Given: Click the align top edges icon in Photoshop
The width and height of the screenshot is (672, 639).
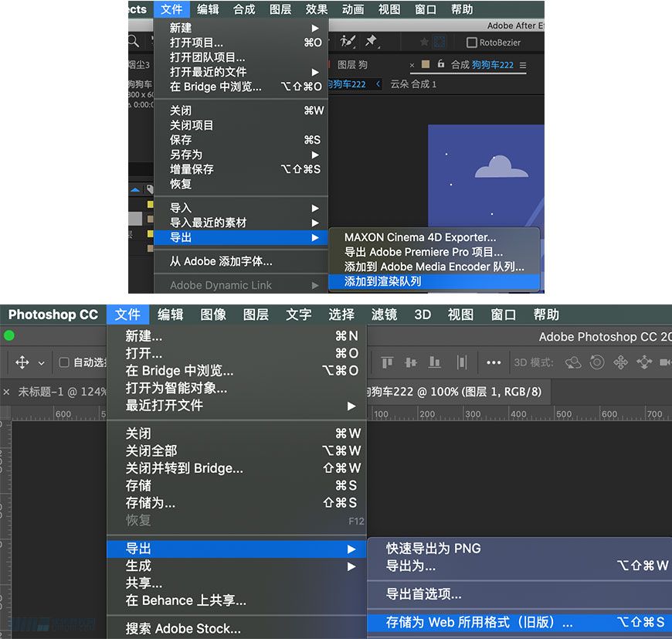Looking at the screenshot, I should tap(387, 362).
